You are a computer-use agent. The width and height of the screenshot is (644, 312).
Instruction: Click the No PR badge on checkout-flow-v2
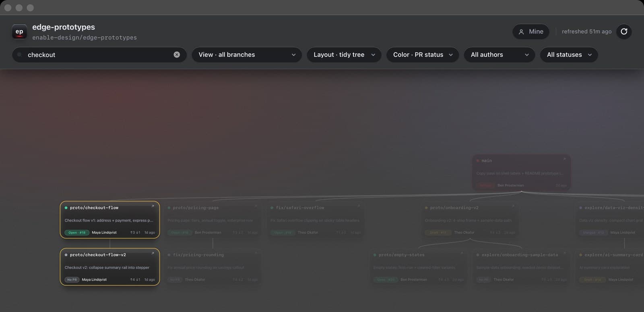point(72,279)
